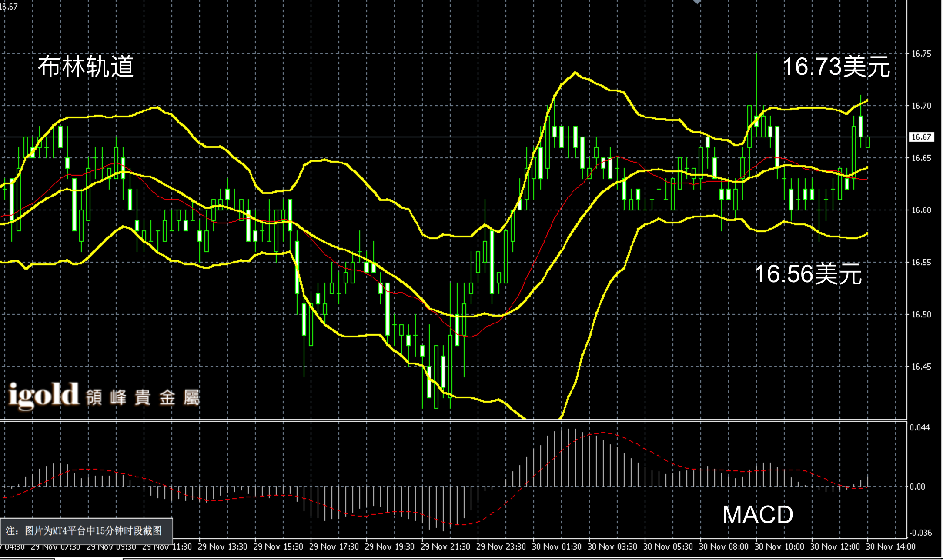Click the 領峰貴金屬 brand text
Viewport: 943px width, 560px height.
coord(143,397)
